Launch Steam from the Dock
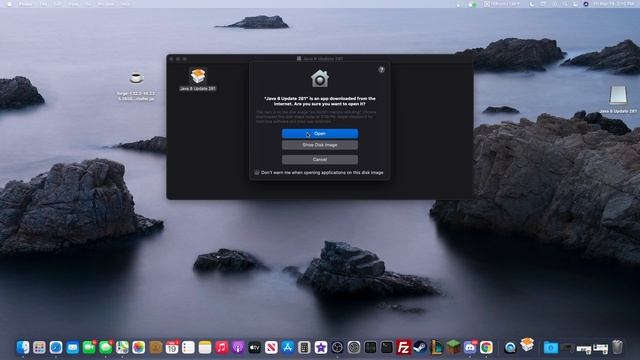 420,347
